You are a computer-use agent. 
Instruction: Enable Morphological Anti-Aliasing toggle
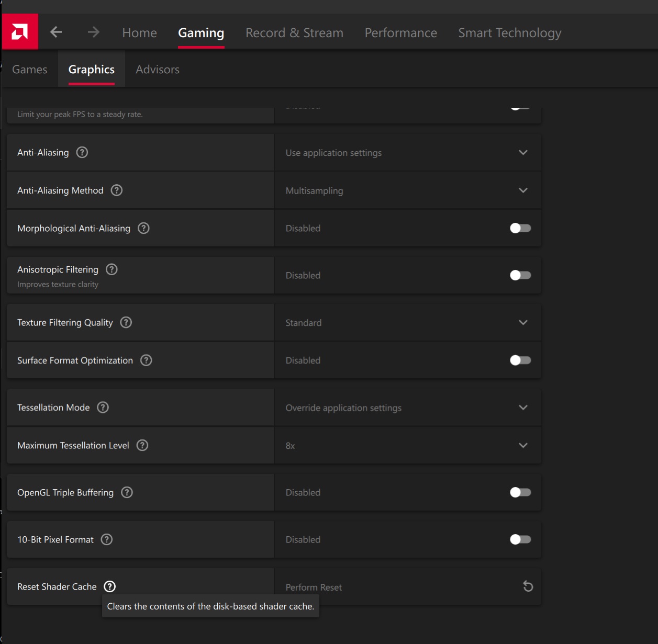coord(520,228)
